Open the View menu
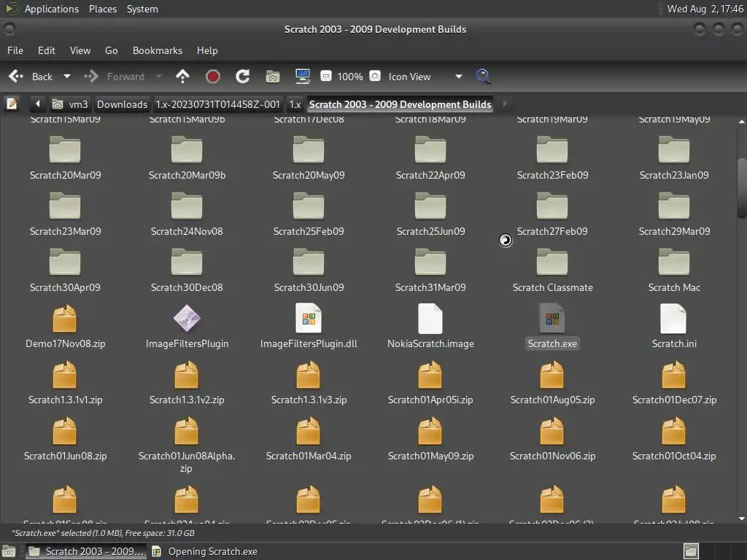747x560 pixels. (80, 50)
